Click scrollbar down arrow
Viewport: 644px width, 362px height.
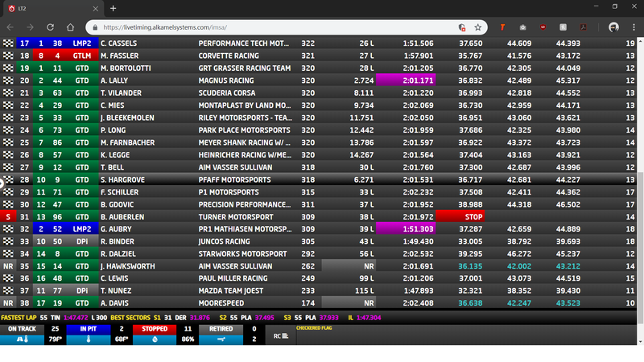pyautogui.click(x=640, y=341)
